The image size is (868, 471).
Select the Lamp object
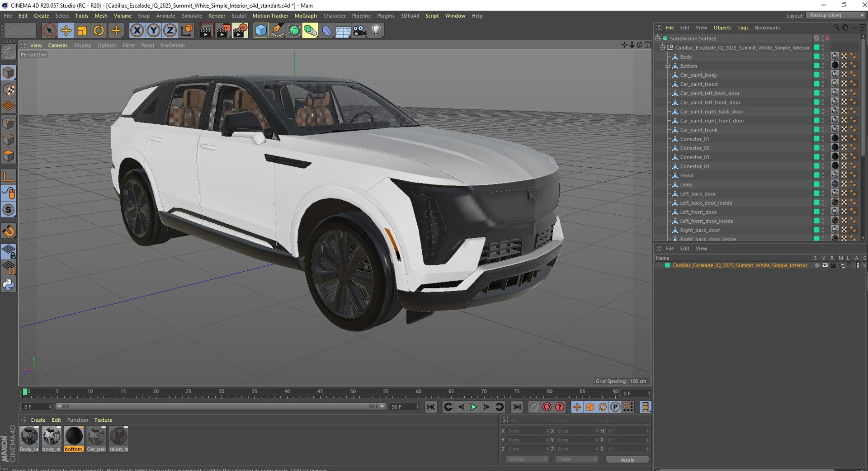pyautogui.click(x=686, y=184)
